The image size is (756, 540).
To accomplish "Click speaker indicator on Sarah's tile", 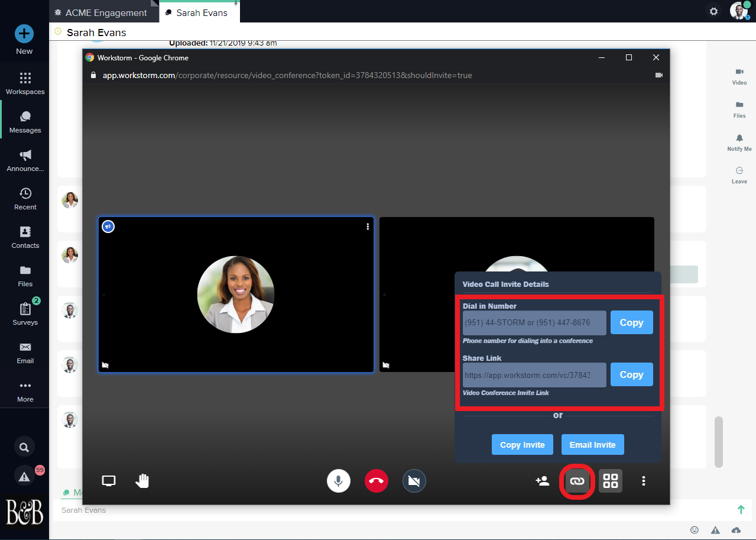I will tap(108, 227).
